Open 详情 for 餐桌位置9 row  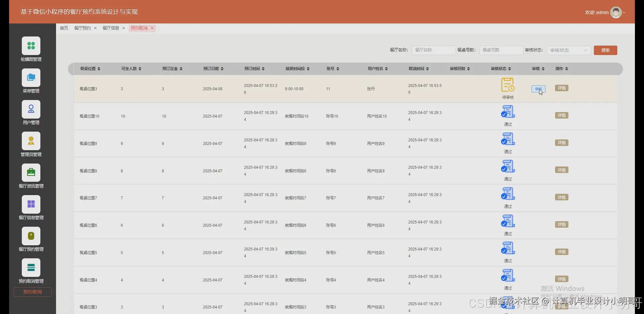[x=562, y=143]
